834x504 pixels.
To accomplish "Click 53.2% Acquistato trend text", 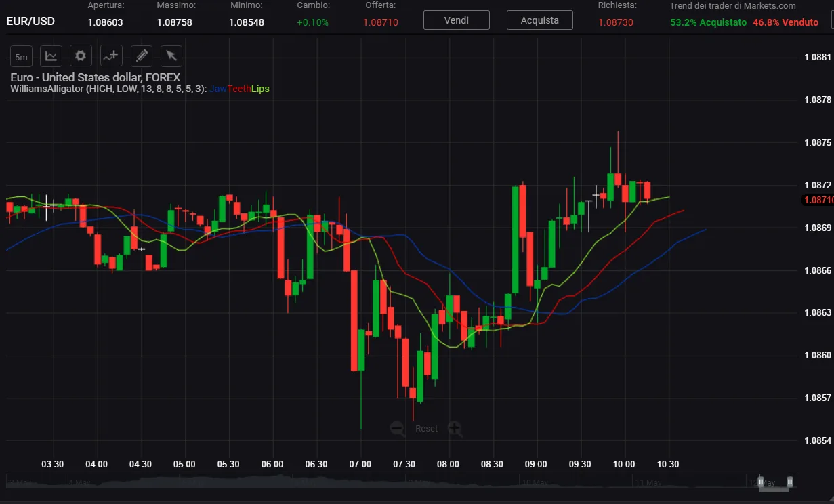I will click(x=709, y=22).
